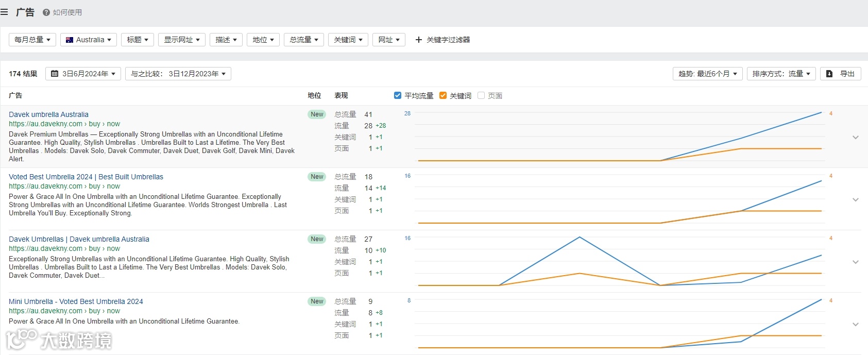The image size is (868, 355).
Task: Toggle the 平均流量 checkbox
Action: (398, 95)
